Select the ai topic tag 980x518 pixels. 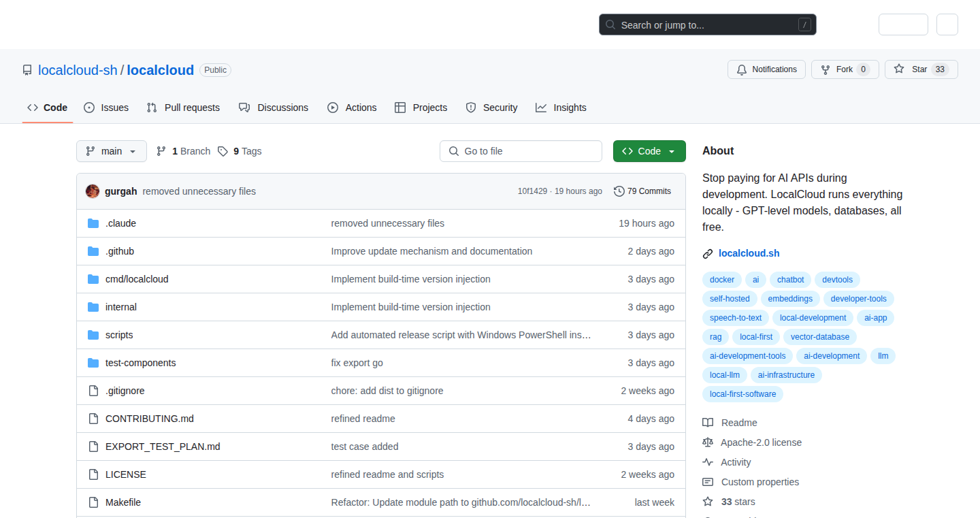point(755,280)
